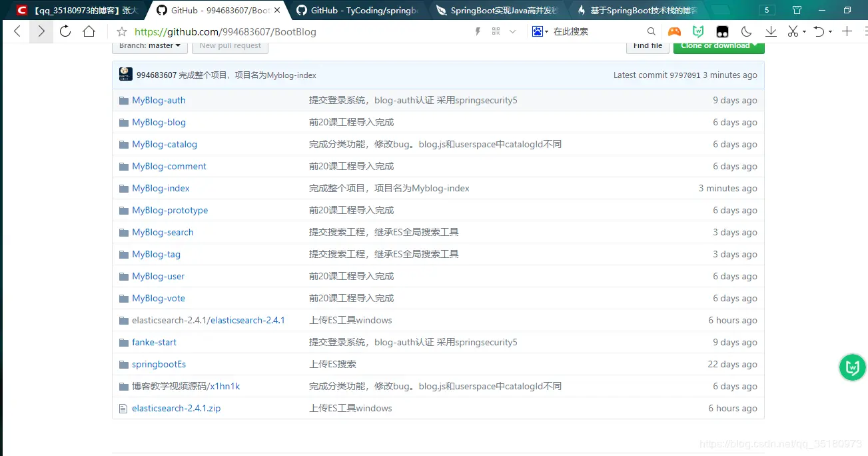The width and height of the screenshot is (868, 456).
Task: Go forward using the browser forward arrow
Action: tap(41, 31)
